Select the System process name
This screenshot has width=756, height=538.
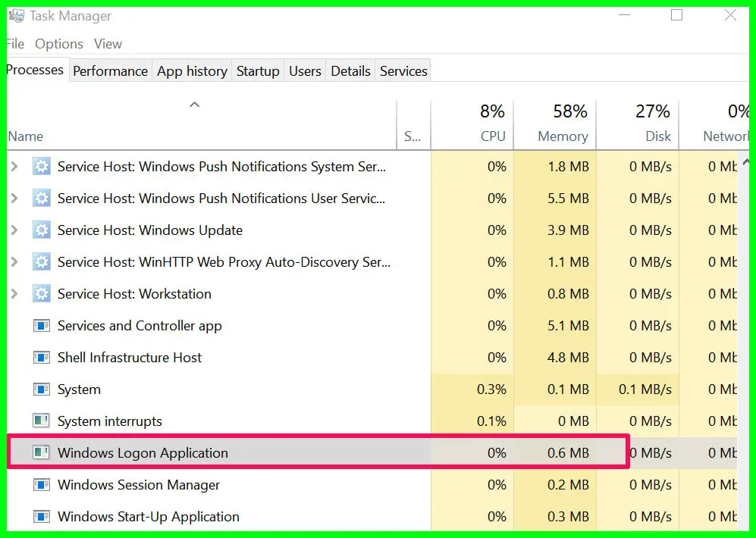pyautogui.click(x=79, y=389)
